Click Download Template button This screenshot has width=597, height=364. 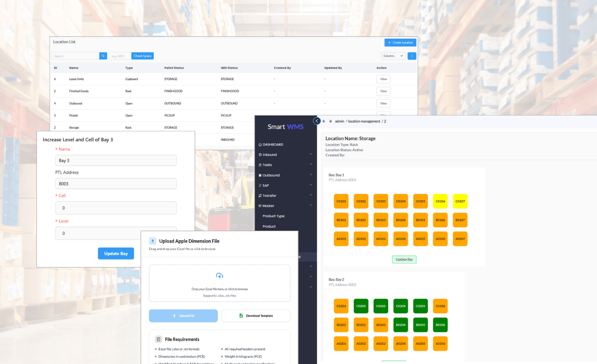pyautogui.click(x=256, y=316)
